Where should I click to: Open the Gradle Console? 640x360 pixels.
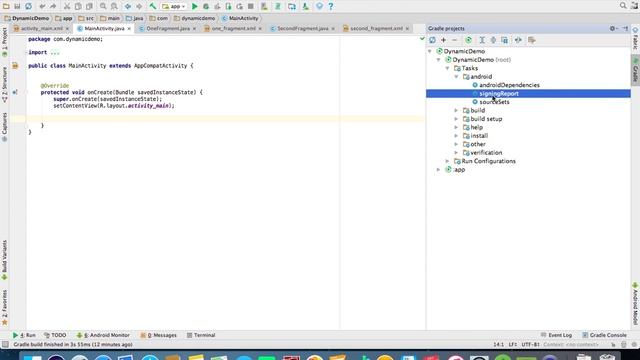tap(604, 335)
